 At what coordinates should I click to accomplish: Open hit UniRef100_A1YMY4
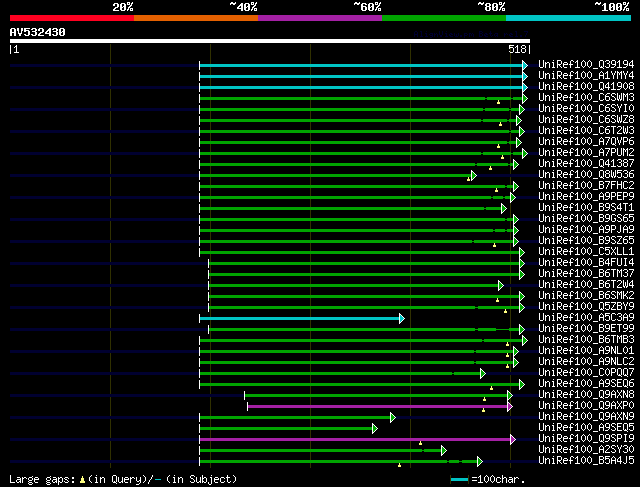[586, 76]
